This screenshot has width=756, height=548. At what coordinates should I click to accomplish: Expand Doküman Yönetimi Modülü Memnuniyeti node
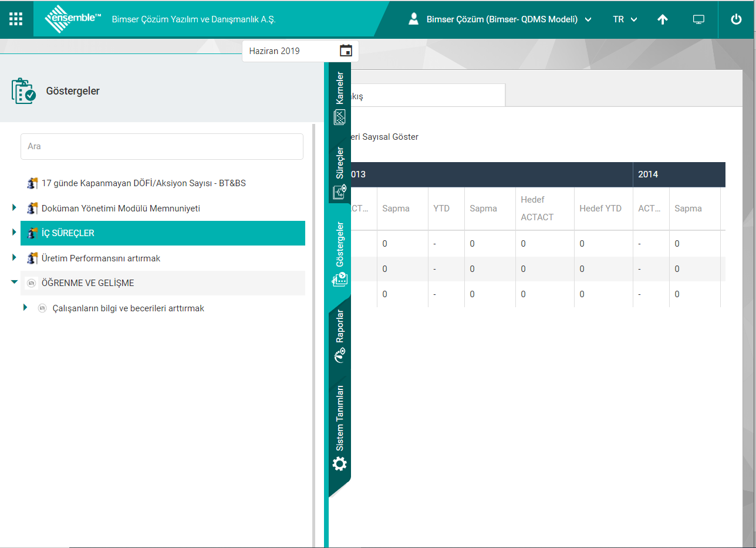[14, 208]
